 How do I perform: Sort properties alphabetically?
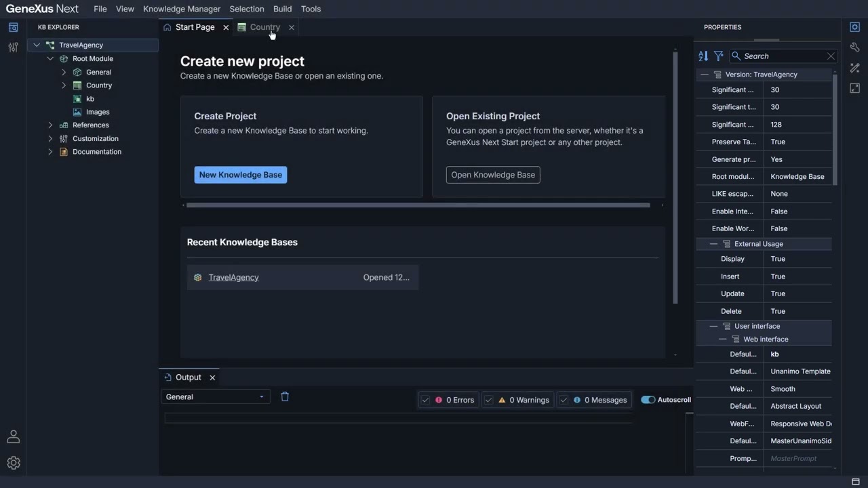(703, 56)
